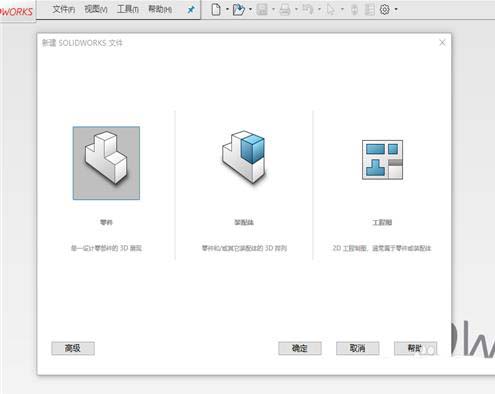Expand the Save dropdown arrow
Viewport: 495px width, 394px height.
[x=273, y=10]
